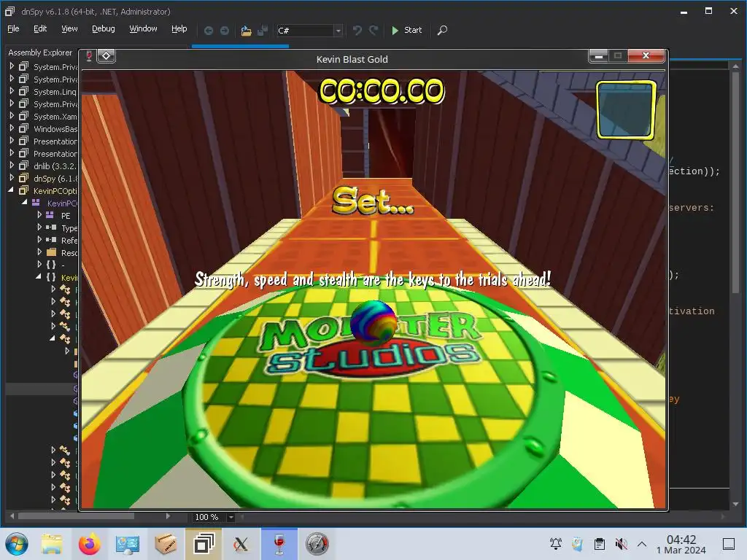The image size is (747, 560).
Task: Click the show desktop button
Action: point(729,543)
